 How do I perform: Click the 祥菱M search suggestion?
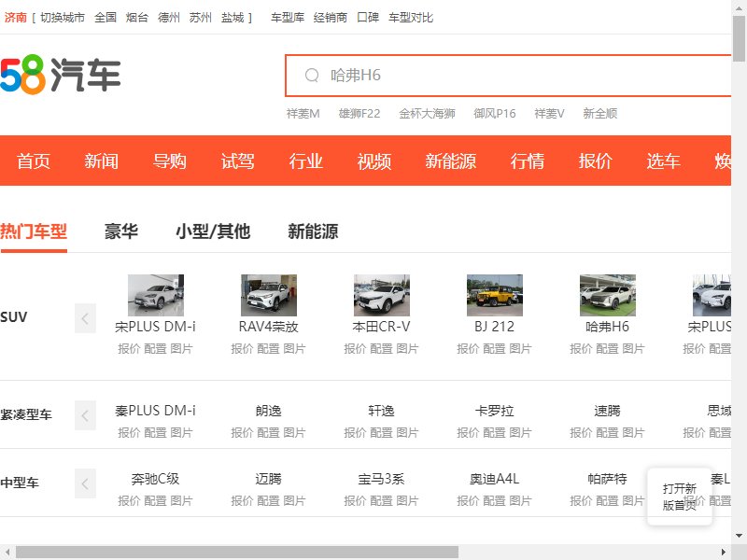(x=303, y=113)
